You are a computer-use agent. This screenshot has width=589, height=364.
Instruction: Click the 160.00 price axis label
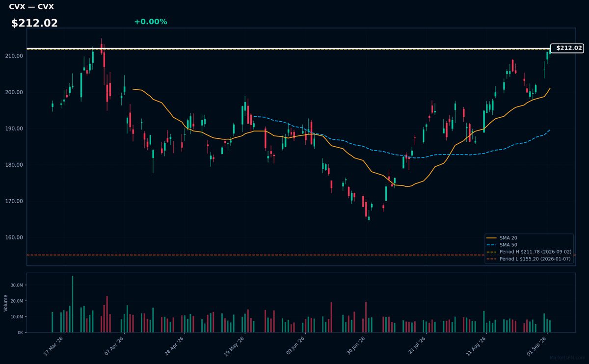[14, 237]
